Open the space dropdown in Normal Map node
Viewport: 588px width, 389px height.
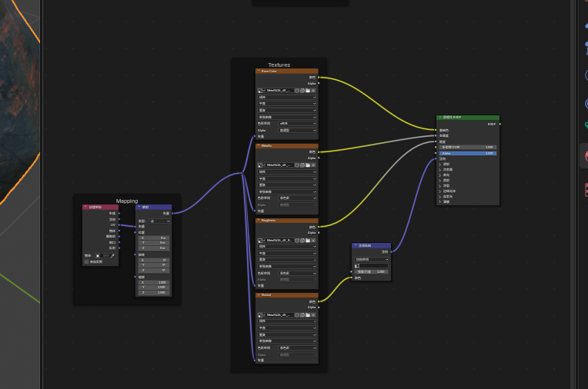[x=372, y=260]
